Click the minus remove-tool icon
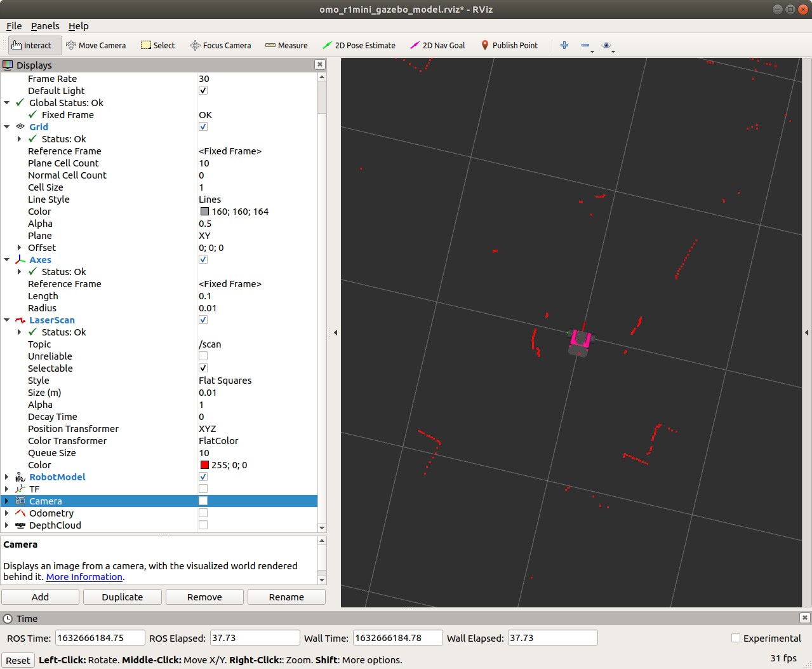The image size is (812, 669). click(585, 45)
